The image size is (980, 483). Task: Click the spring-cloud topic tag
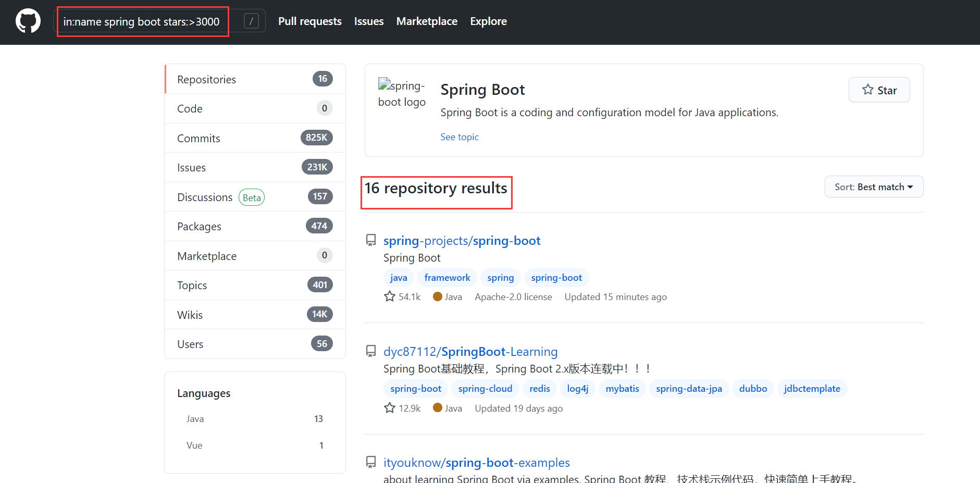point(485,389)
